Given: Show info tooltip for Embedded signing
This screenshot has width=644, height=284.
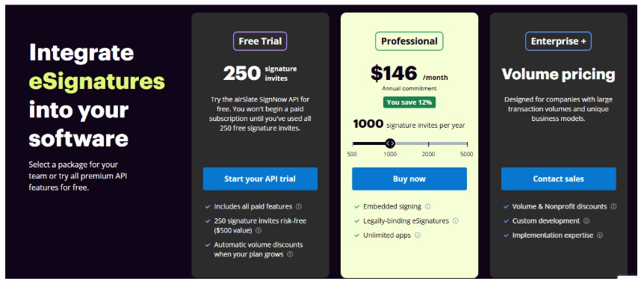Looking at the screenshot, I should click(x=428, y=206).
